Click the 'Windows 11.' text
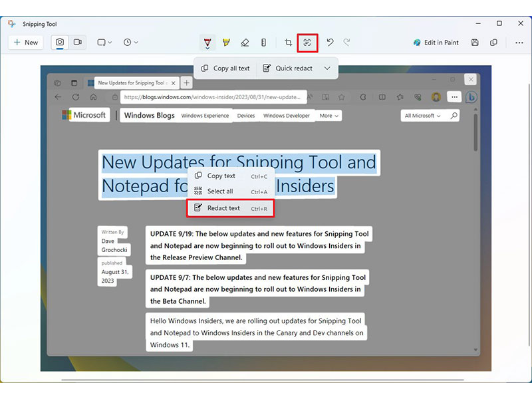 pos(170,345)
